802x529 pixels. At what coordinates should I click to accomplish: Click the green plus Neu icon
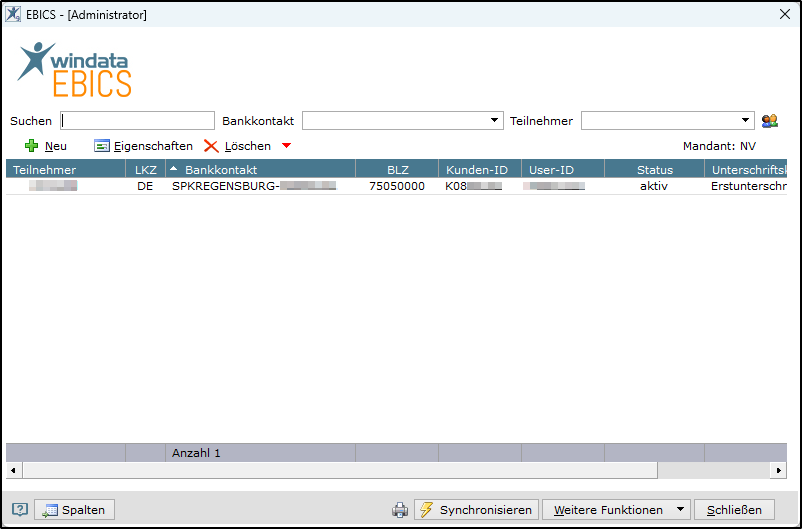coord(32,146)
